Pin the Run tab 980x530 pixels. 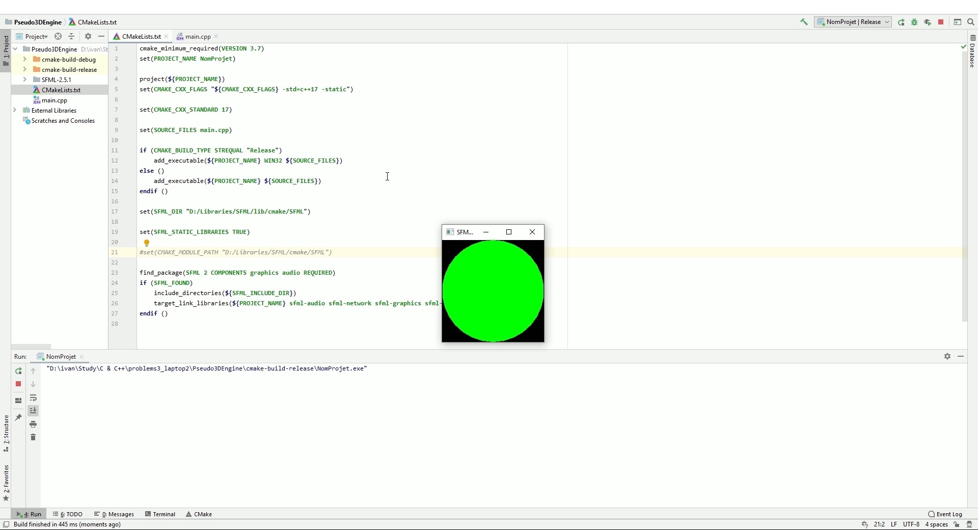point(18,417)
